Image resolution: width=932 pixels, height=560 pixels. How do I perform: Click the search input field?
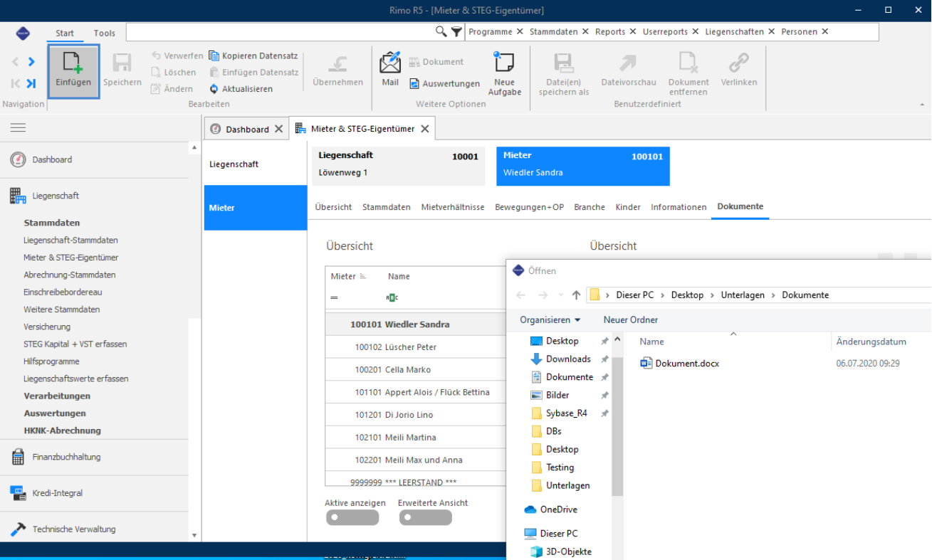[x=281, y=32]
